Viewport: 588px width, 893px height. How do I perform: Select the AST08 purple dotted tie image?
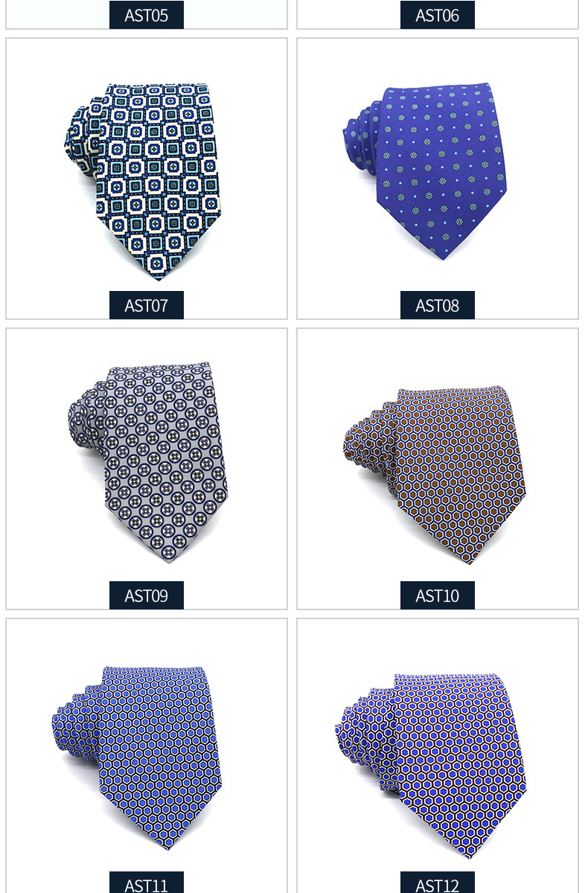coord(425,171)
